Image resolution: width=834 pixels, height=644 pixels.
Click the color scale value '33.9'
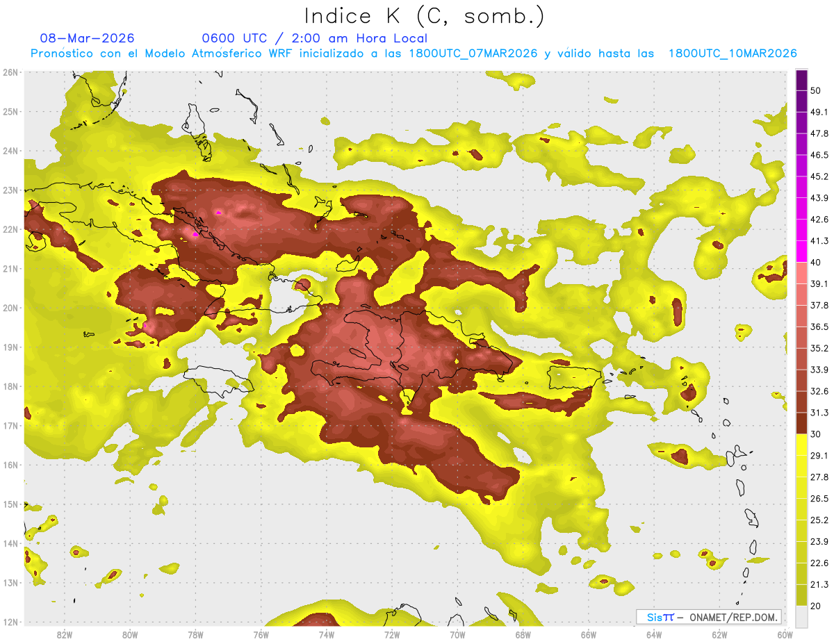pos(819,370)
